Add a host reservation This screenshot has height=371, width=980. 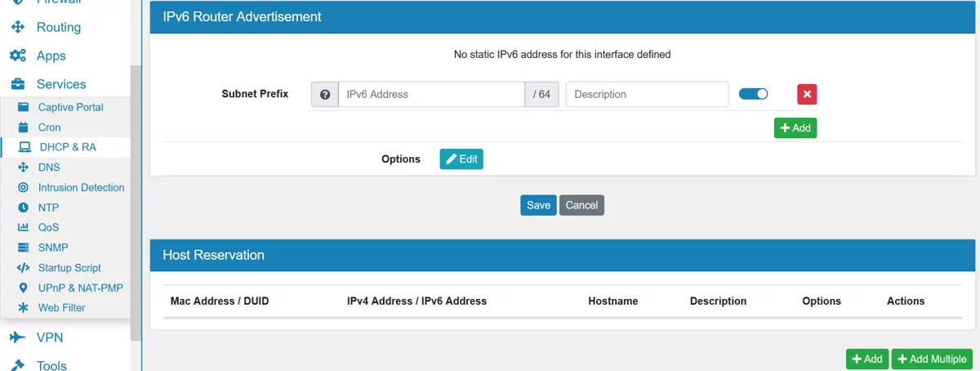click(867, 359)
